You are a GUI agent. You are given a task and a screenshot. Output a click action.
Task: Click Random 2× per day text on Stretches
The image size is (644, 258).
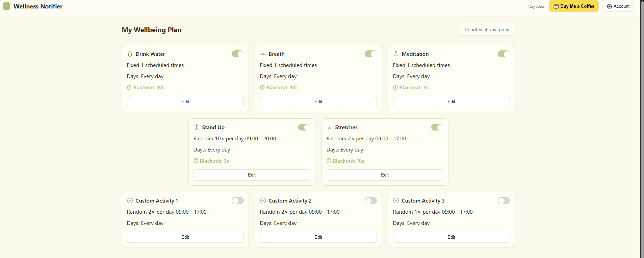tap(366, 138)
